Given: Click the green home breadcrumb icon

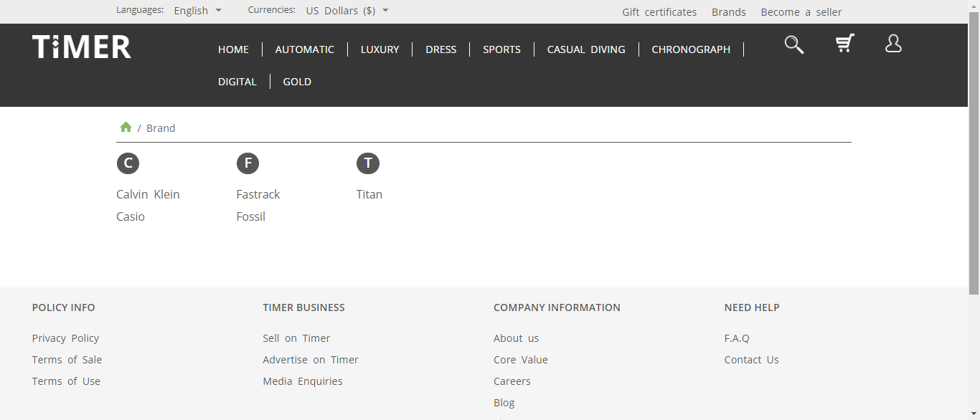Looking at the screenshot, I should point(126,127).
